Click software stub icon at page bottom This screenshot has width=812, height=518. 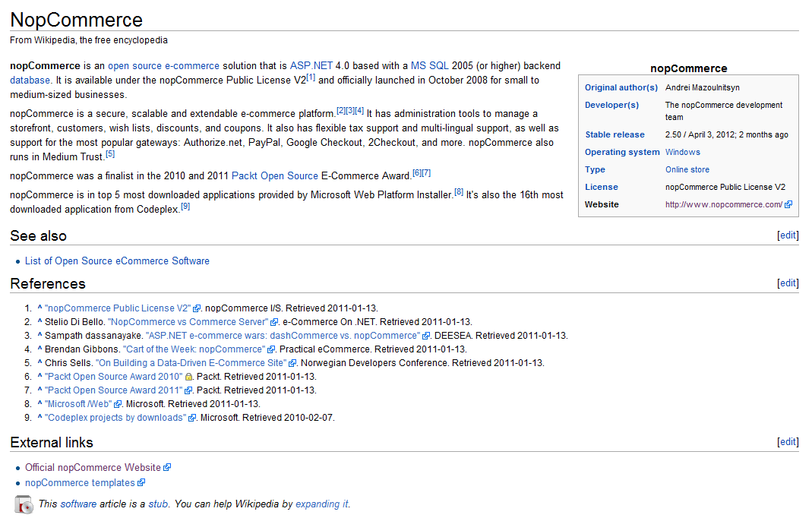click(x=24, y=504)
